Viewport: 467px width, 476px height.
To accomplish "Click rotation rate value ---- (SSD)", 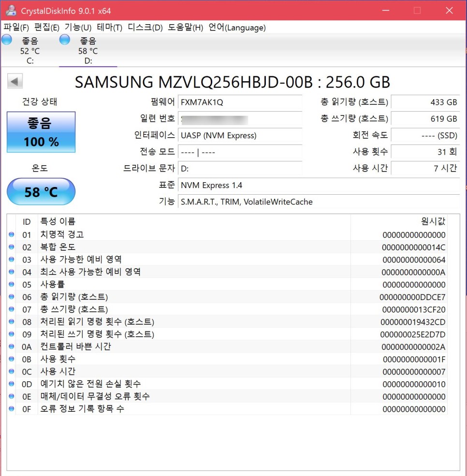I will click(x=425, y=135).
